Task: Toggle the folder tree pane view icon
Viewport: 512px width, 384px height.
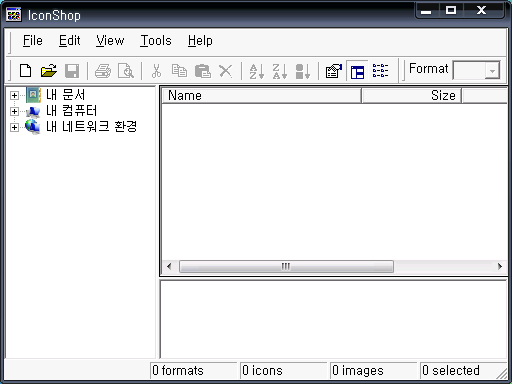Action: (357, 71)
